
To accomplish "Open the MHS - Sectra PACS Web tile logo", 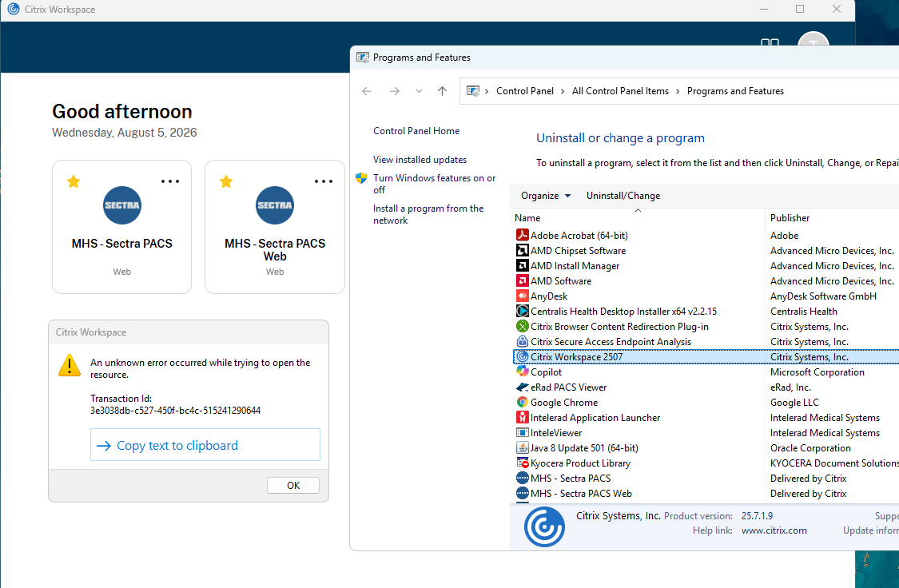I will 275,205.
